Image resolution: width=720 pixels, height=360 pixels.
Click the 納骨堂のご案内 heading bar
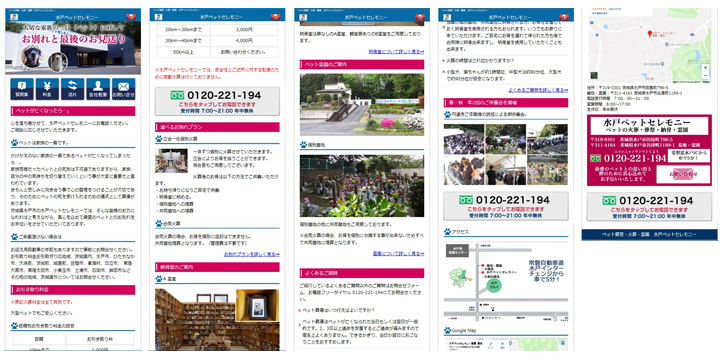[217, 267]
